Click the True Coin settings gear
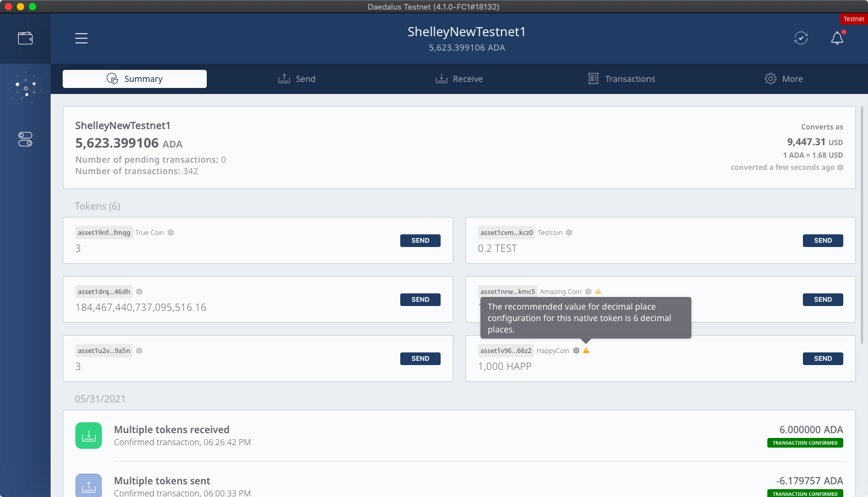Image resolution: width=868 pixels, height=497 pixels. coord(171,233)
